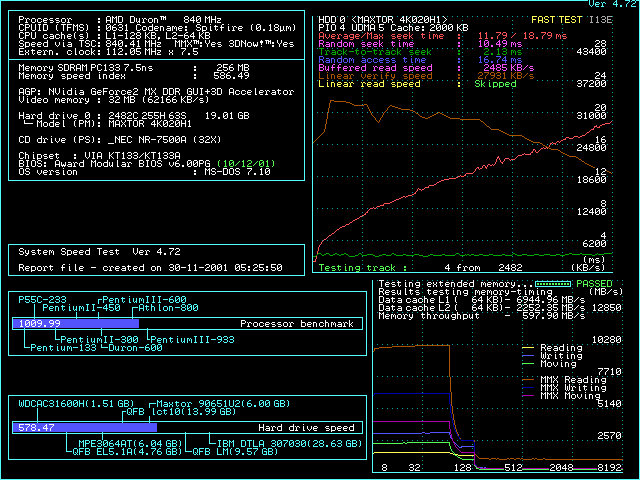The height and width of the screenshot is (480, 640).
Task: Click the yellow 'FAST TEST' label
Action: pos(556,20)
